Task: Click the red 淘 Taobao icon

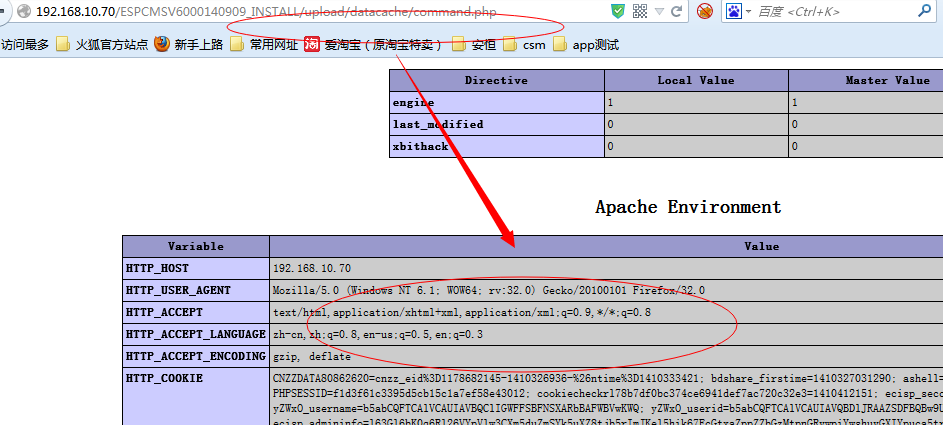Action: point(312,44)
